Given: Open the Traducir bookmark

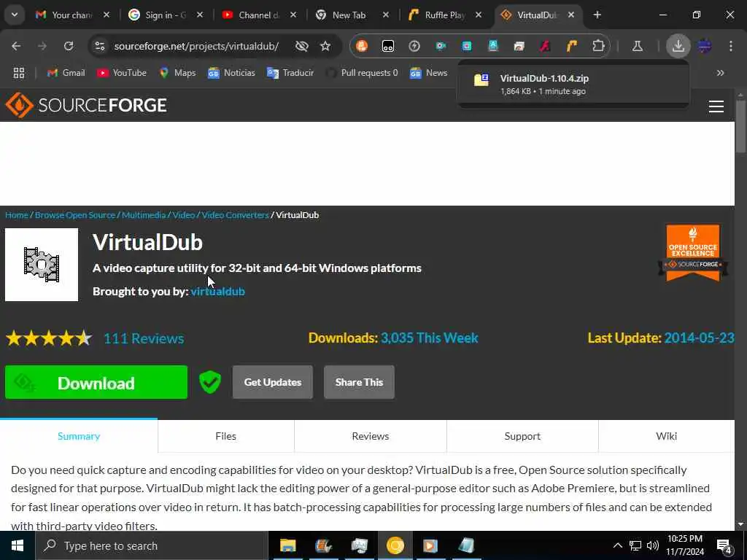Looking at the screenshot, I should pos(290,73).
